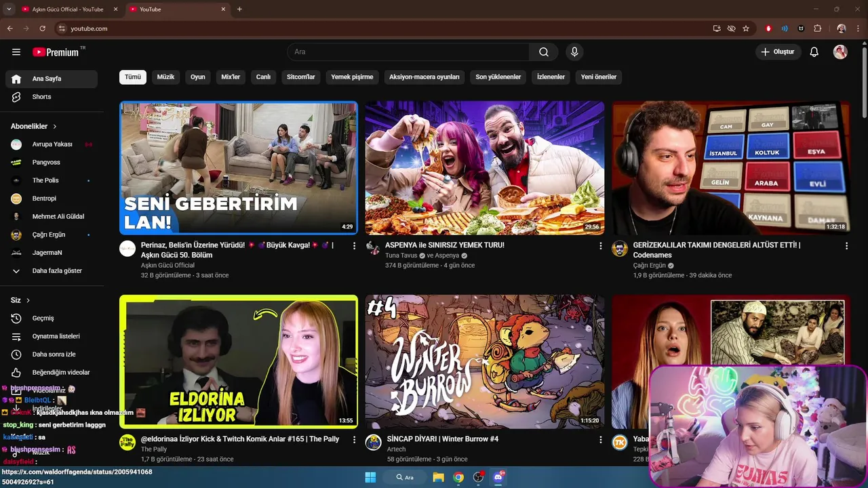Open options menu for Winter Burrow video
868x488 pixels.
tap(600, 440)
